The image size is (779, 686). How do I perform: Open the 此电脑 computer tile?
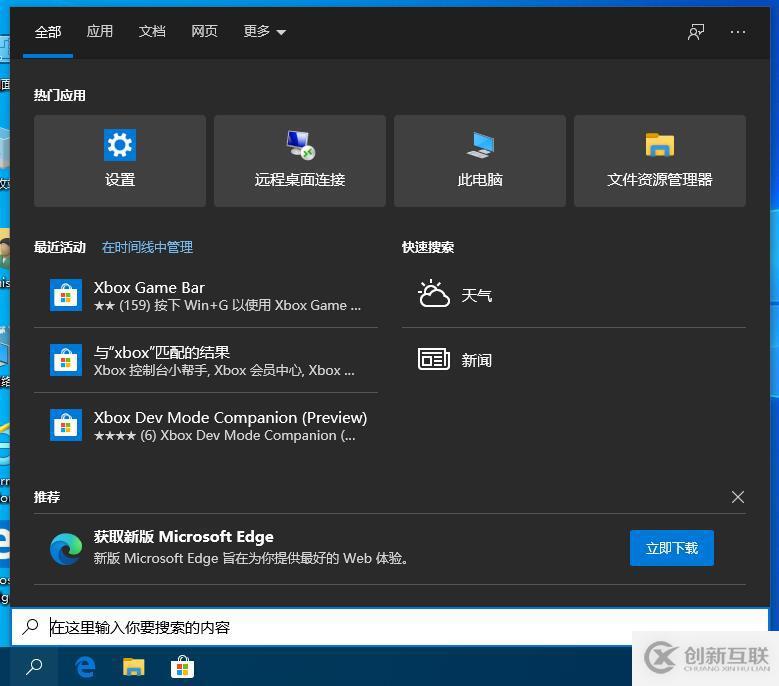pyautogui.click(x=479, y=160)
